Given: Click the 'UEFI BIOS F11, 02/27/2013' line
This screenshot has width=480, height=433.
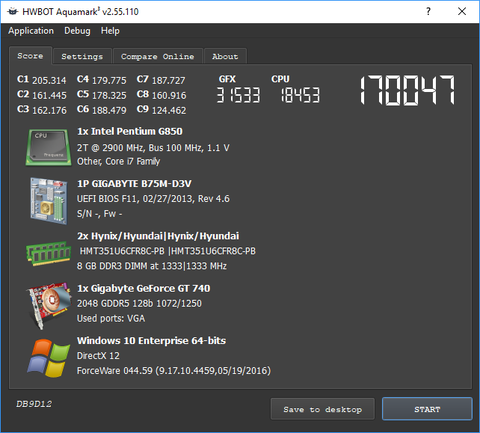Looking at the screenshot, I should coord(153,199).
